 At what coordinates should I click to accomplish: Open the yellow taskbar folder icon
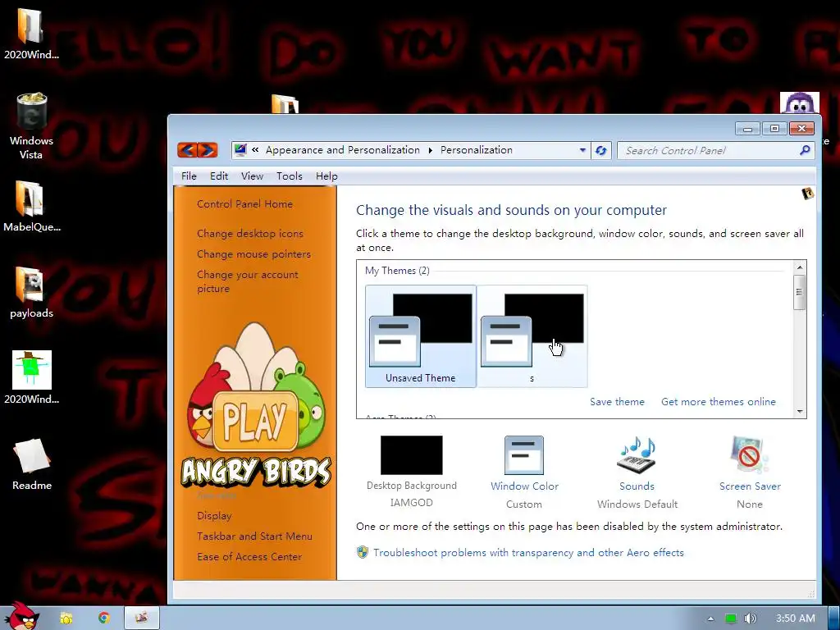tap(66, 619)
